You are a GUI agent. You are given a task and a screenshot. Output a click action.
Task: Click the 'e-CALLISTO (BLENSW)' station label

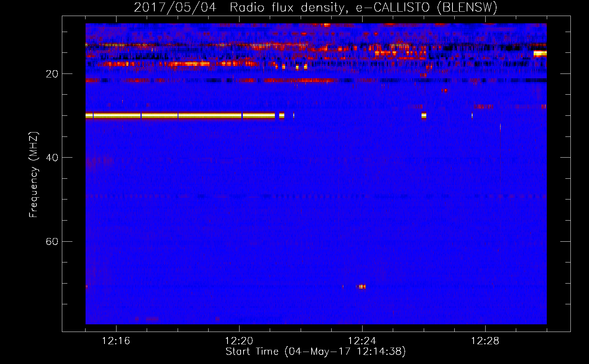pos(426,7)
